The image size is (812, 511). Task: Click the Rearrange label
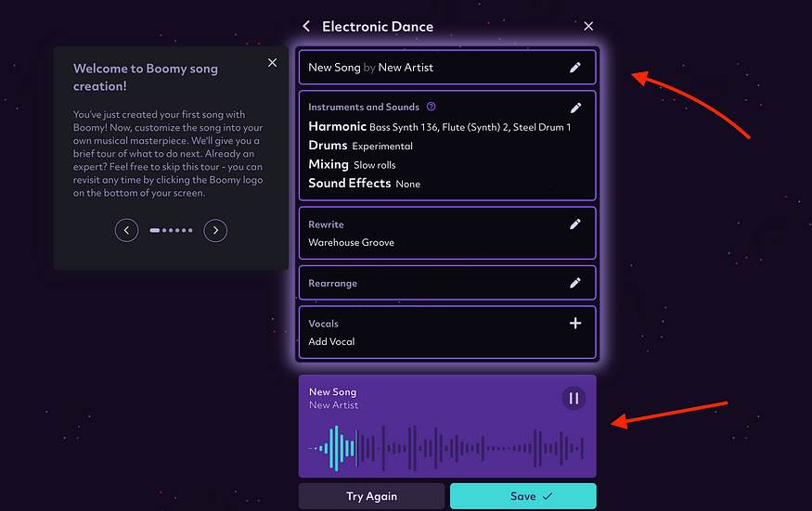pos(332,283)
